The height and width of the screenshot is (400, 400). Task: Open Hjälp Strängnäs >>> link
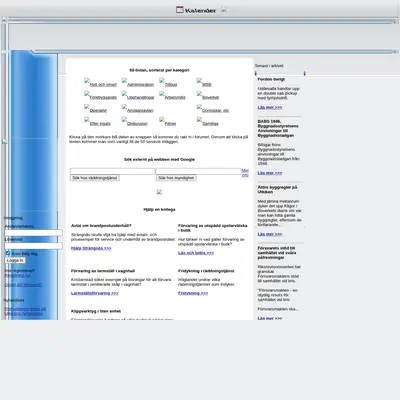[x=91, y=248]
